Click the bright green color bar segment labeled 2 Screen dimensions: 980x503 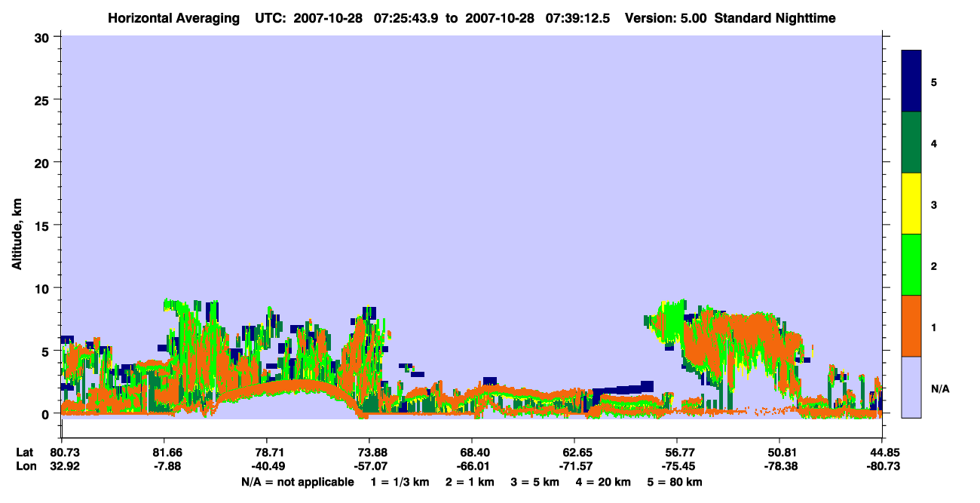point(911,265)
